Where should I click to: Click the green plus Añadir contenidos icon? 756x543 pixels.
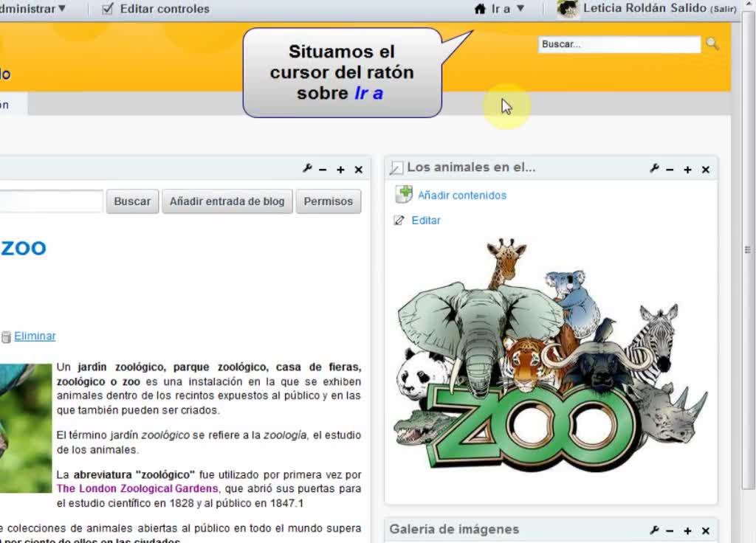404,194
